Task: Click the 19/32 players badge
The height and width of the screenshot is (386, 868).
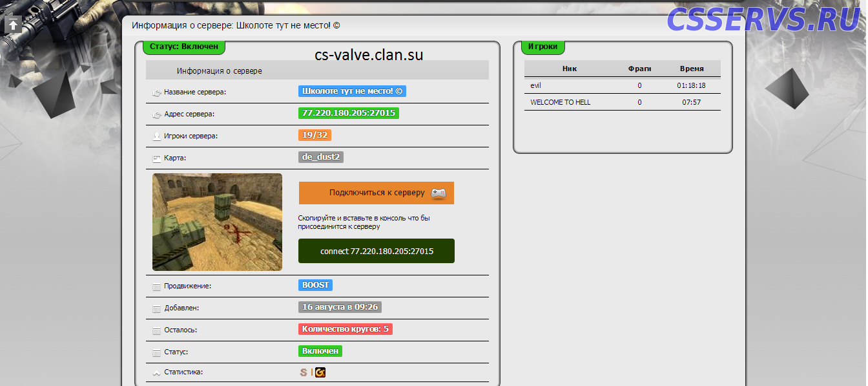Action: click(x=315, y=135)
